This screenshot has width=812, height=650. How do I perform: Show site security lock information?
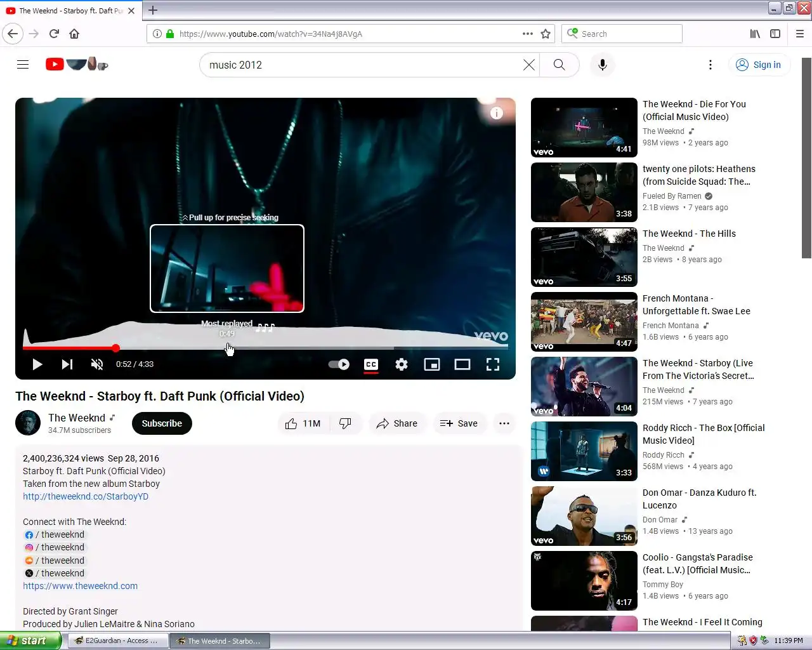pos(170,34)
